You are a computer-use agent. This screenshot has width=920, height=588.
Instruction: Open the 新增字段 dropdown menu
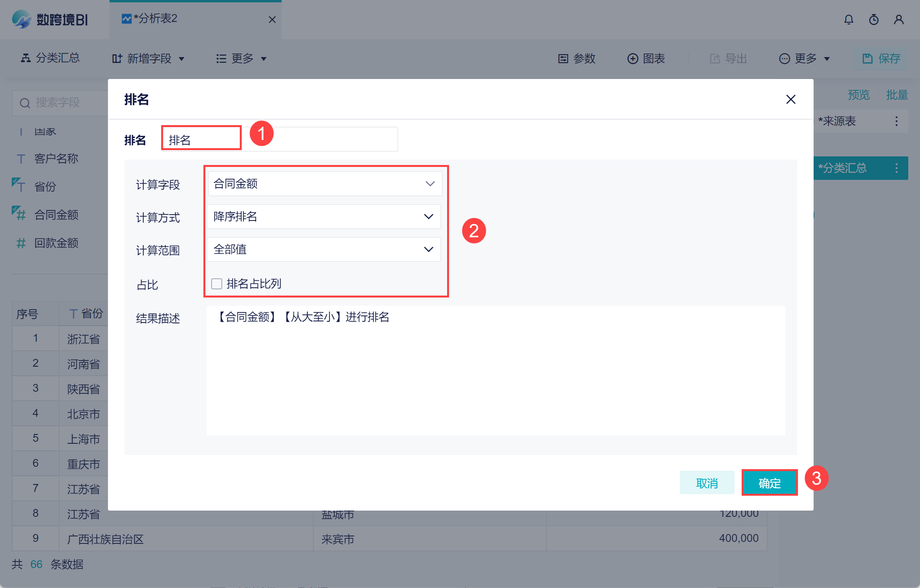(149, 59)
